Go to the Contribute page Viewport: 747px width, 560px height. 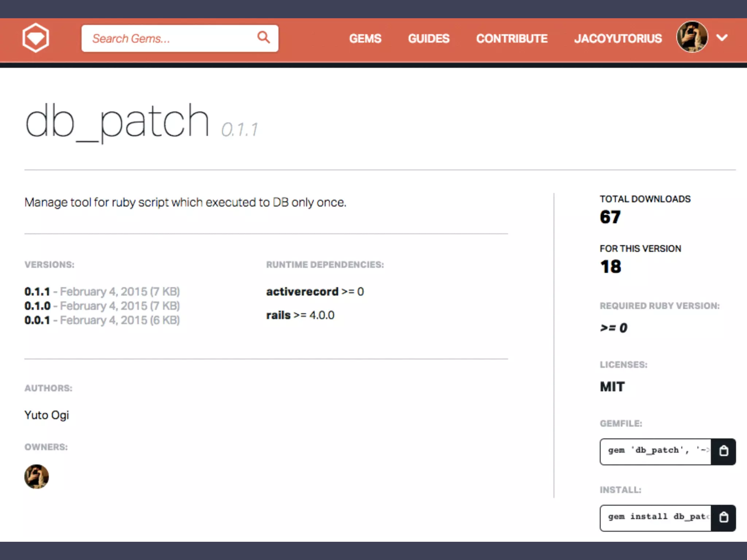pyautogui.click(x=512, y=38)
